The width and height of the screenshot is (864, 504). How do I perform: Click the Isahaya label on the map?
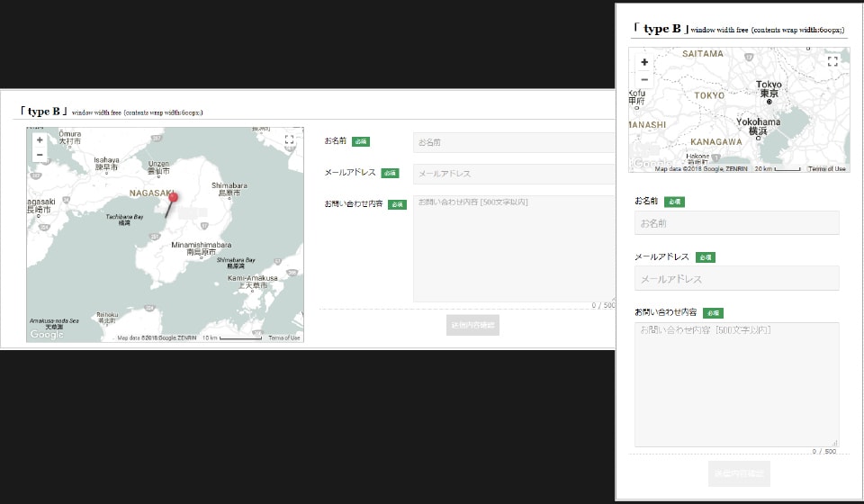[106, 164]
